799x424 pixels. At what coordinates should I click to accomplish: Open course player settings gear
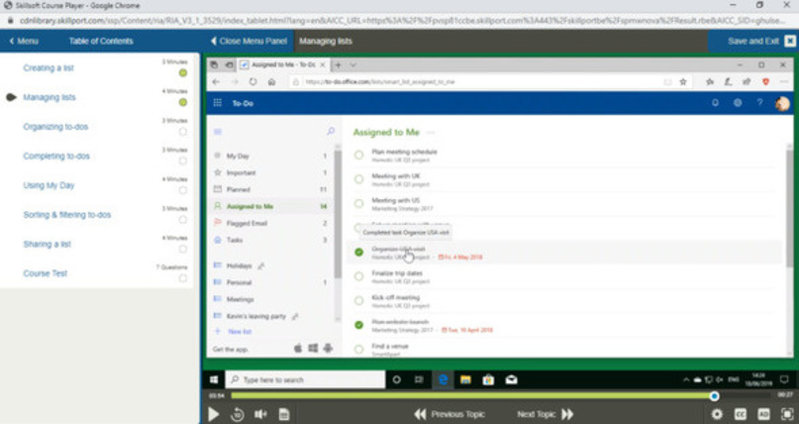(716, 414)
